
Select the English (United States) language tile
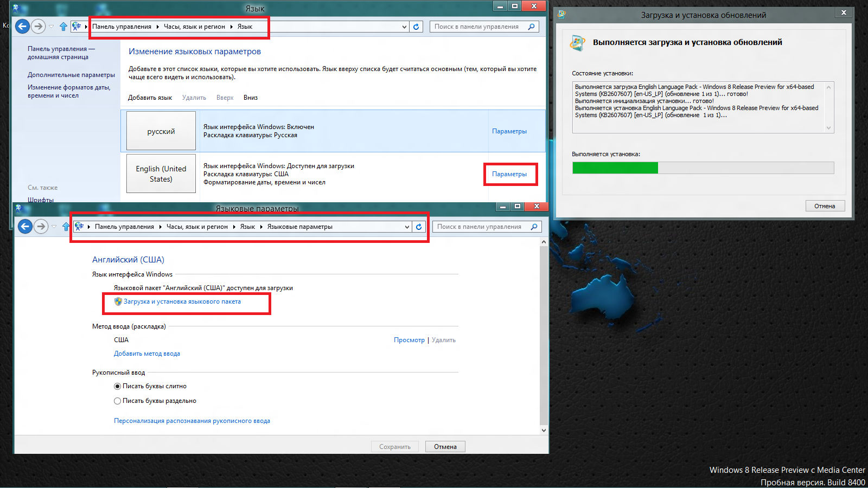click(161, 174)
